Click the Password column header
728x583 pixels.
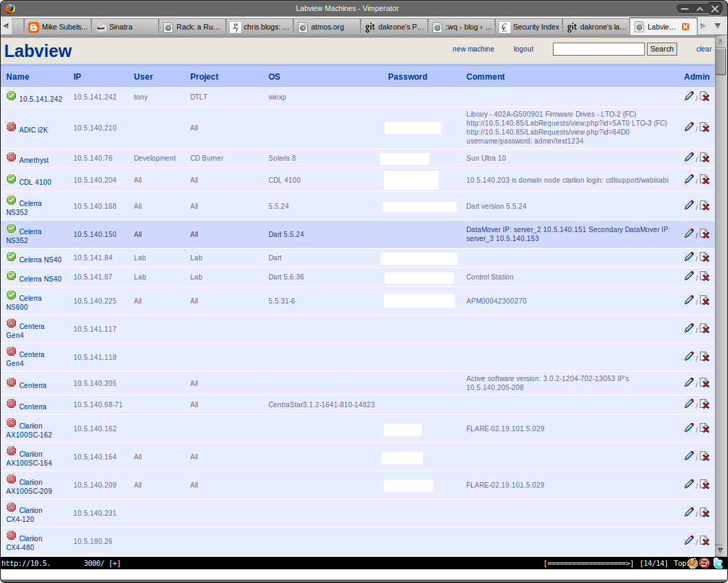(408, 77)
